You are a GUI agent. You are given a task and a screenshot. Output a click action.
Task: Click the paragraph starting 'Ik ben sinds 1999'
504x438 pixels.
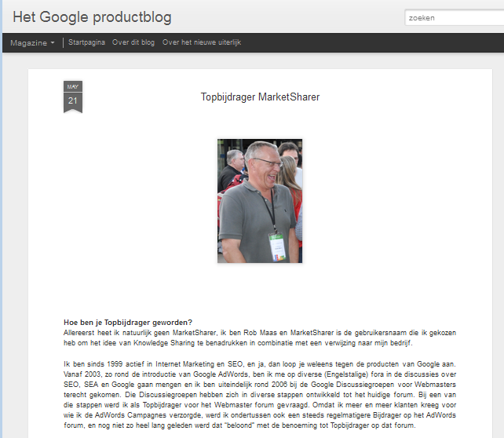tap(260, 395)
